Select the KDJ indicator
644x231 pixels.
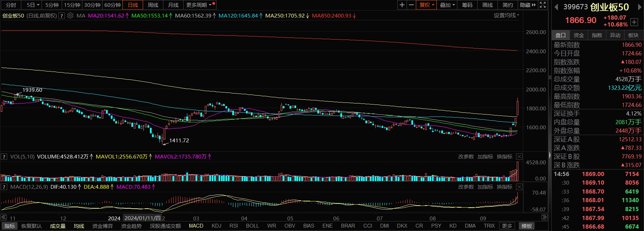pos(216,226)
